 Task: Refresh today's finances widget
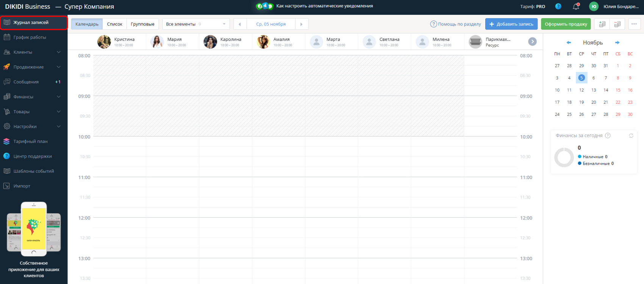click(x=631, y=136)
